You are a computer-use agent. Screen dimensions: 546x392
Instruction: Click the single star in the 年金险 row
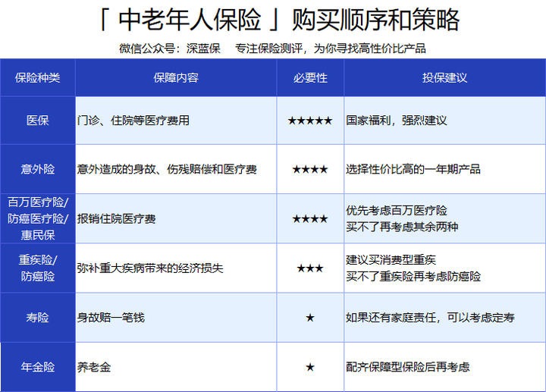[309, 367]
